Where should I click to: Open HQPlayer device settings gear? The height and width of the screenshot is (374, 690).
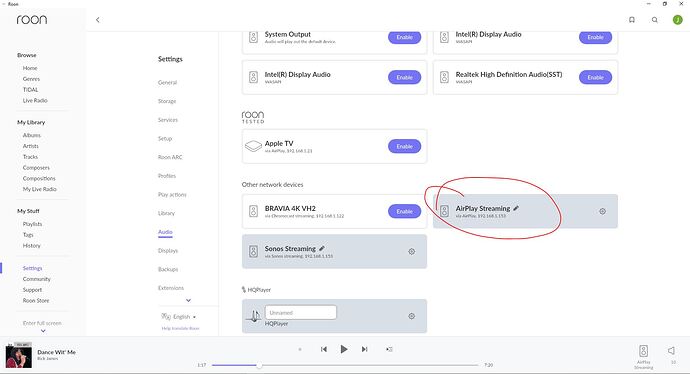411,316
